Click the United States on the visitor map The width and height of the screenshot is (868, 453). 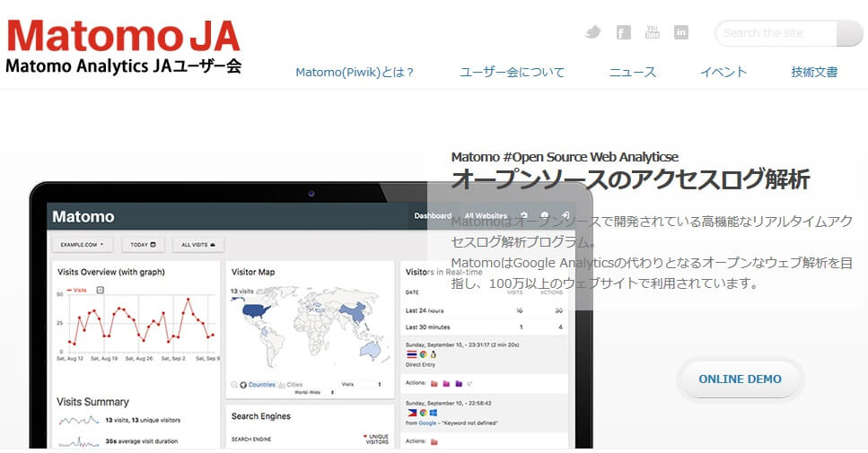pyautogui.click(x=256, y=310)
